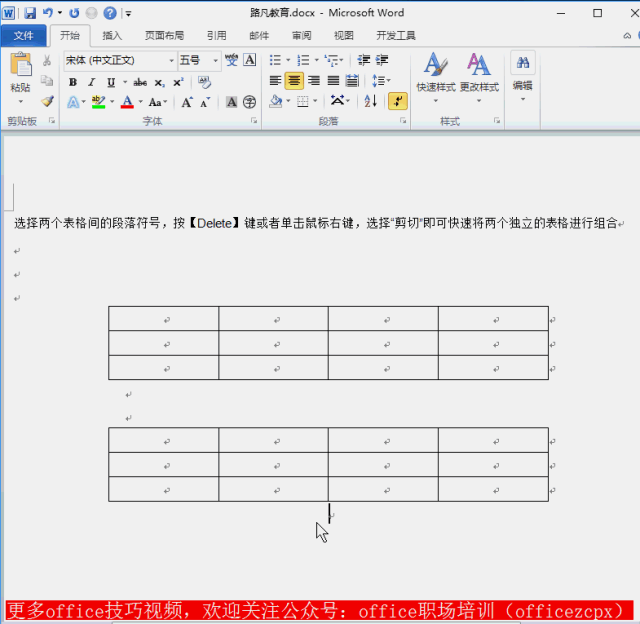Open 快速样式 Quick Styles gallery
640x624 pixels.
click(x=436, y=77)
